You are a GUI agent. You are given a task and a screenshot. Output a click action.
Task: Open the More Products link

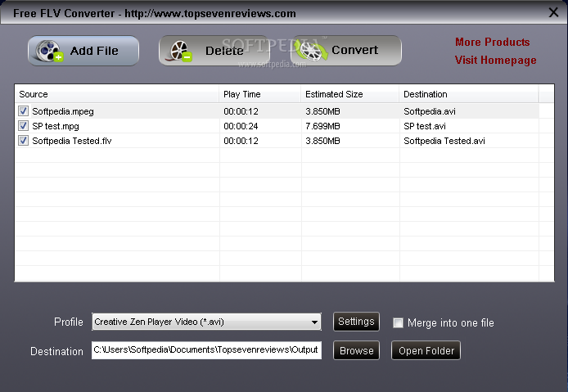[x=492, y=42]
